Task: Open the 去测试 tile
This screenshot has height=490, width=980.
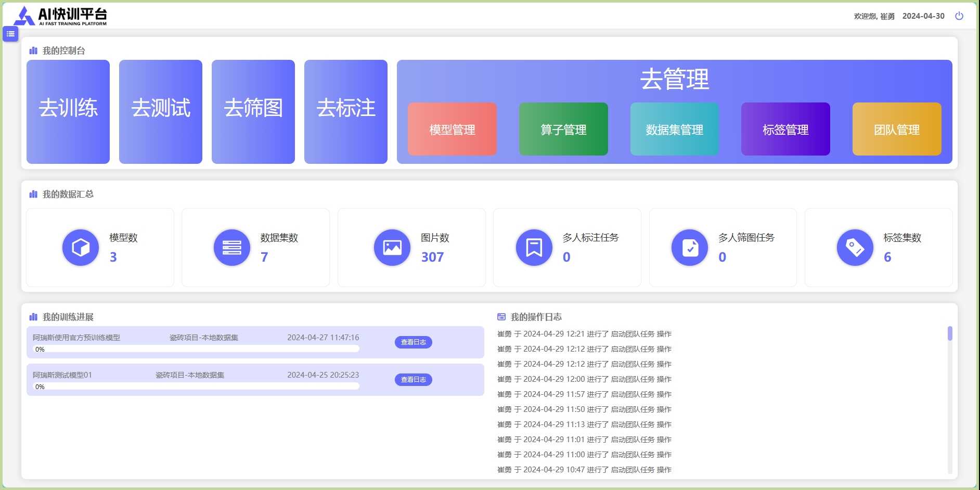Action: point(161,112)
